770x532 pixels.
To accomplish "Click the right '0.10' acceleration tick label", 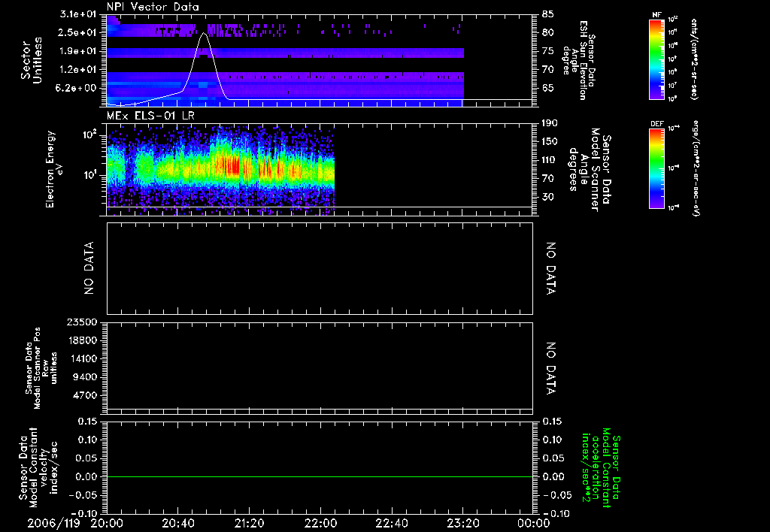I will pos(553,440).
